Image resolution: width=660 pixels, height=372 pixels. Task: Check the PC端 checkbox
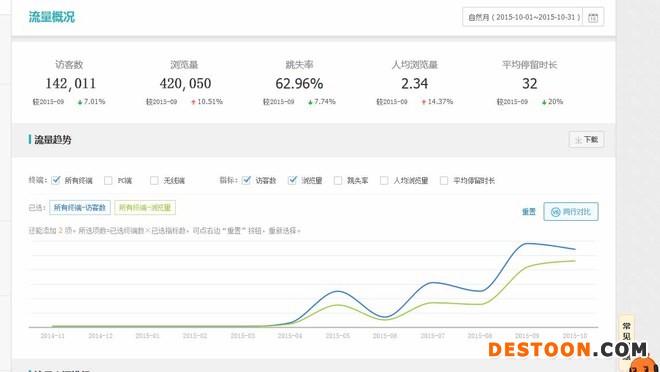(x=108, y=181)
